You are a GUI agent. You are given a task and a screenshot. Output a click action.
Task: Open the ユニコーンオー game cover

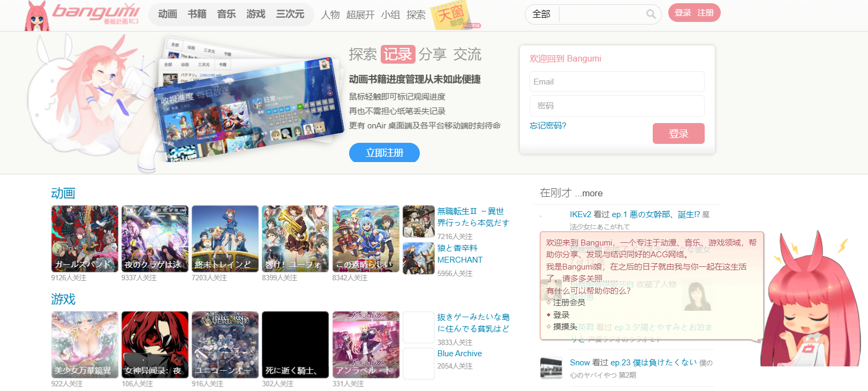[x=225, y=344]
